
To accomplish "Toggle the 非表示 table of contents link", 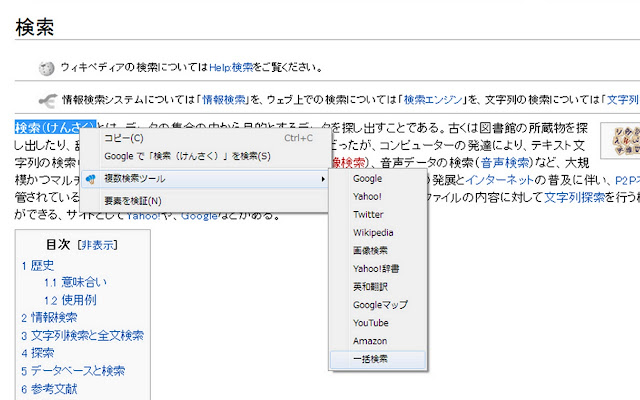I will (x=98, y=245).
